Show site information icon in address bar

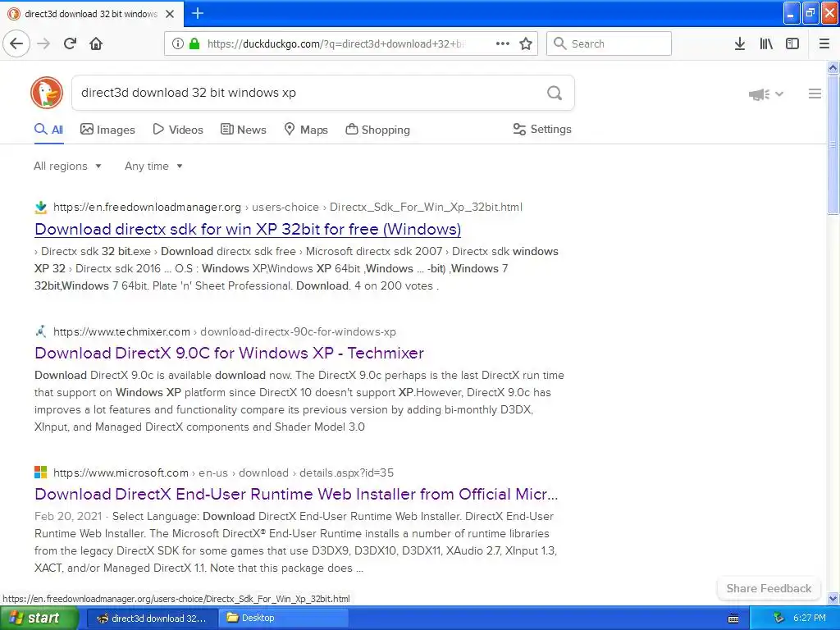click(178, 43)
